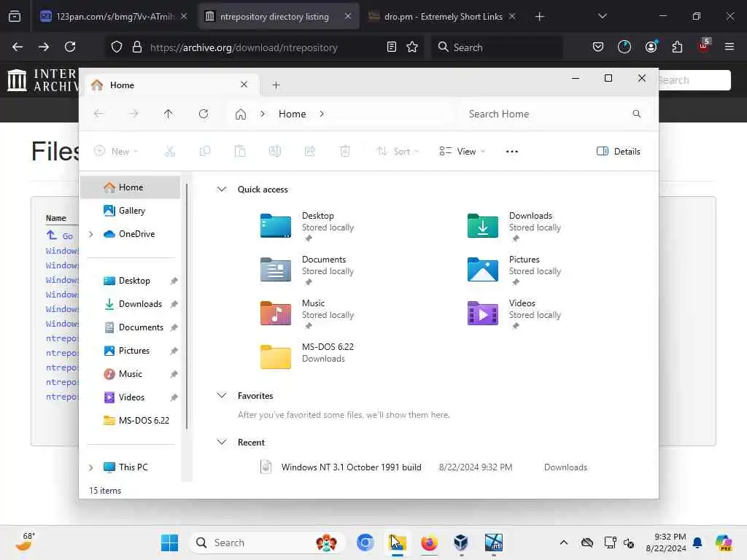The image size is (747, 560).
Task: Open the Documents folder in Quick access
Action: tap(307, 270)
